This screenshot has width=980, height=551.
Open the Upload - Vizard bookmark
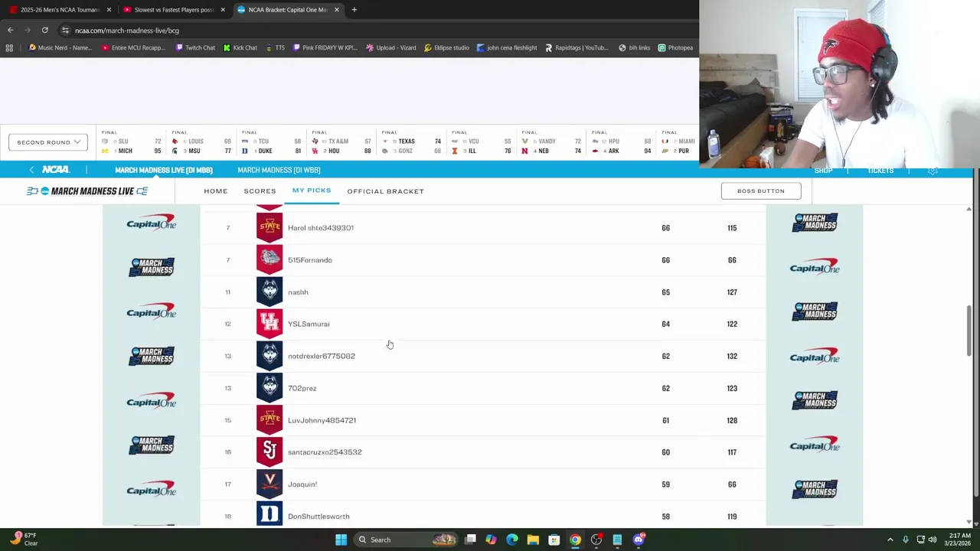[390, 47]
